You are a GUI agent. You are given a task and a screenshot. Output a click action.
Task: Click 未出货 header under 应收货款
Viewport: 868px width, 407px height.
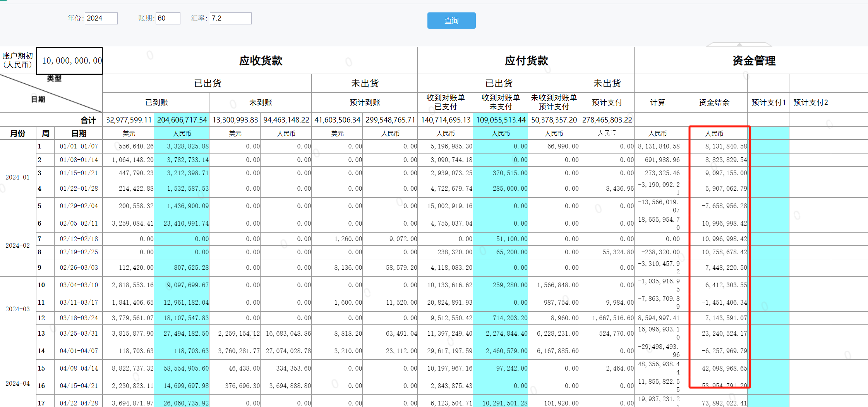pos(365,83)
